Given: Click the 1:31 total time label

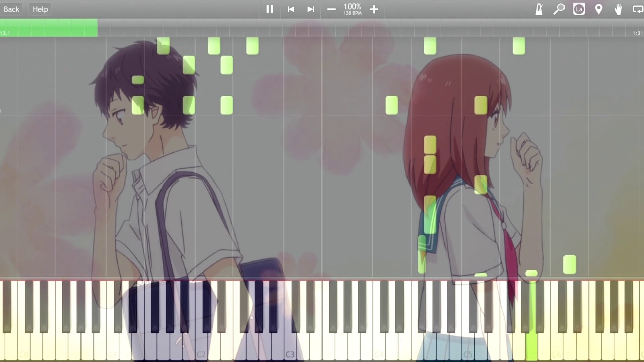Looking at the screenshot, I should [x=637, y=33].
